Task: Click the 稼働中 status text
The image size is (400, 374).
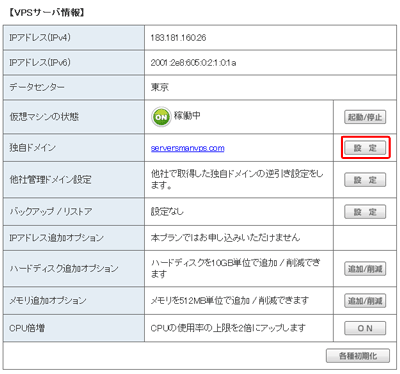Action: click(187, 115)
